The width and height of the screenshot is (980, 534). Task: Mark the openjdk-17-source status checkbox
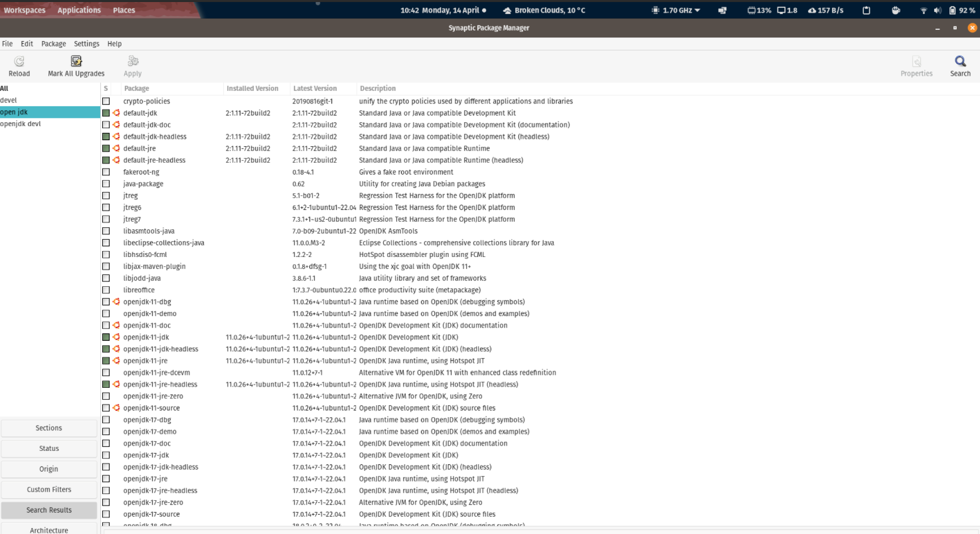(106, 514)
